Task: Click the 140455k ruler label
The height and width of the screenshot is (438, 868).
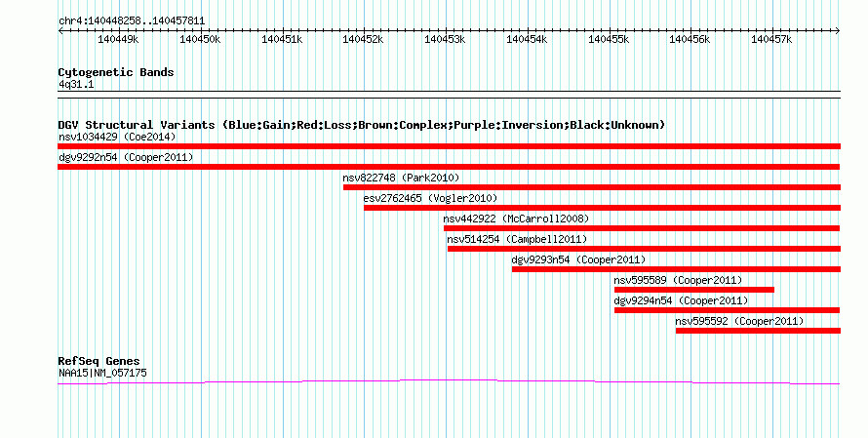Action: point(609,39)
